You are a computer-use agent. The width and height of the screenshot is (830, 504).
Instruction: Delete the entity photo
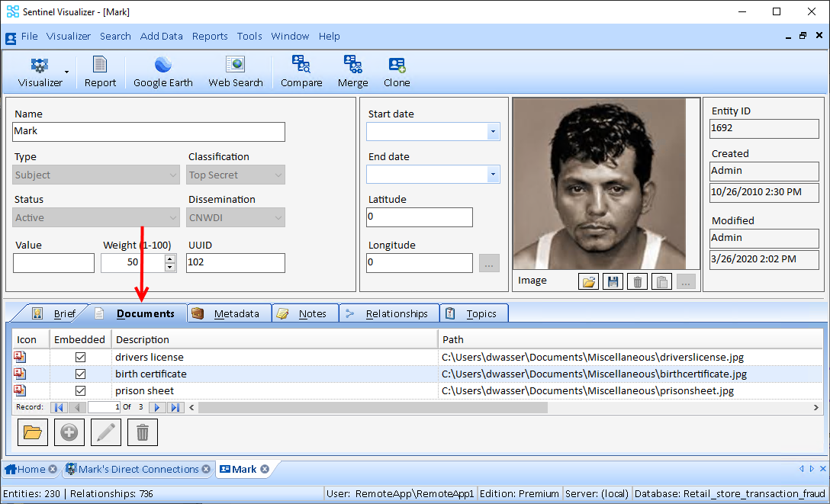[x=637, y=281]
